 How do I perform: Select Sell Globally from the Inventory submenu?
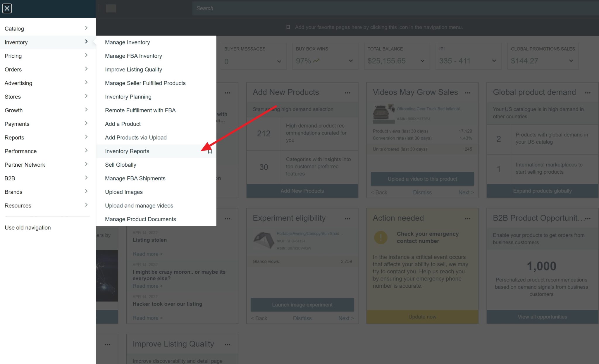click(121, 165)
